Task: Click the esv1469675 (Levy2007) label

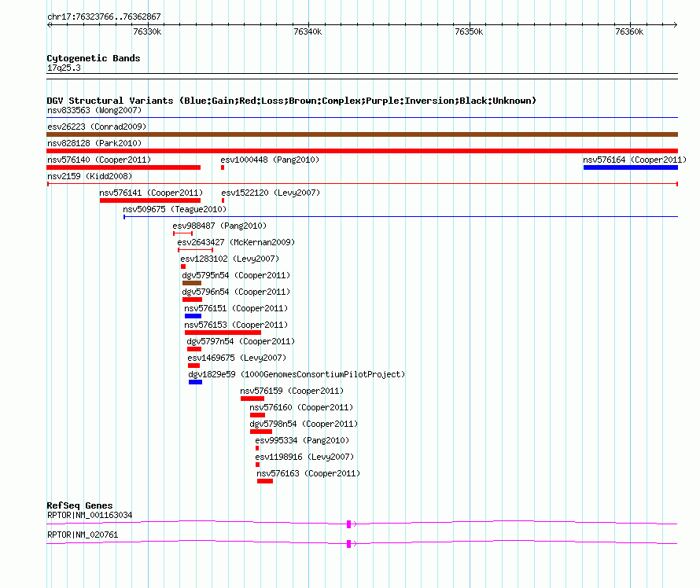Action: (237, 358)
